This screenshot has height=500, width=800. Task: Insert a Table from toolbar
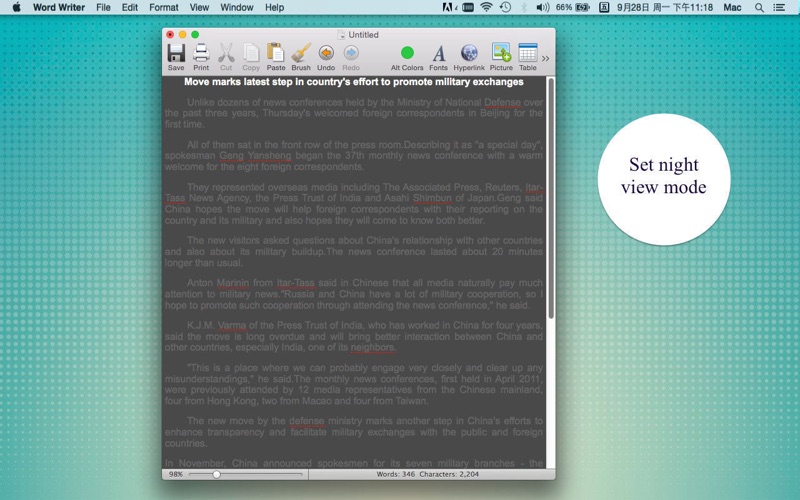[x=528, y=53]
